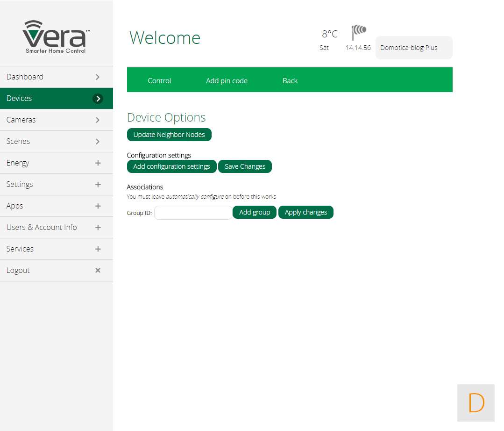
Task: Expand the Apps section plus sign
Action: pyautogui.click(x=98, y=206)
